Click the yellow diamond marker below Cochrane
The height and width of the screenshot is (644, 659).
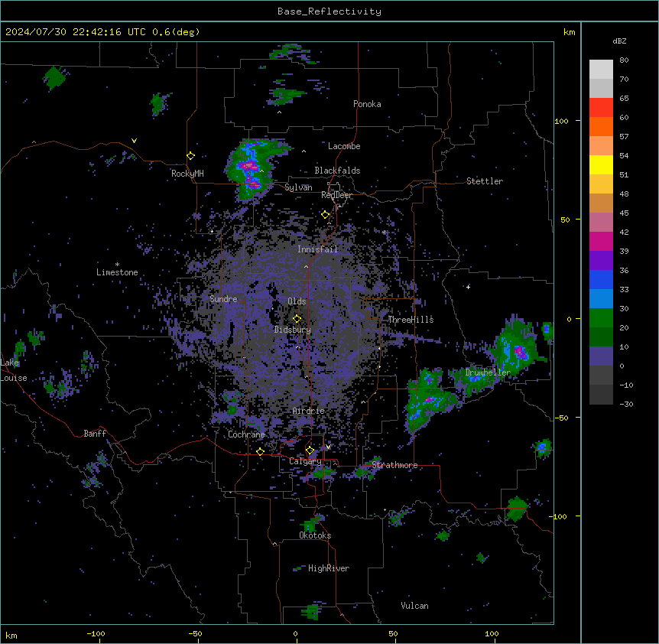pyautogui.click(x=260, y=451)
